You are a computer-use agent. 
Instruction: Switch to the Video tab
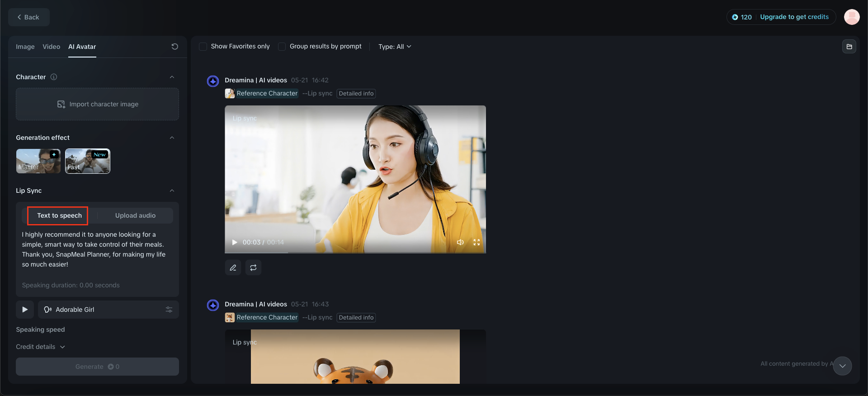(x=51, y=47)
